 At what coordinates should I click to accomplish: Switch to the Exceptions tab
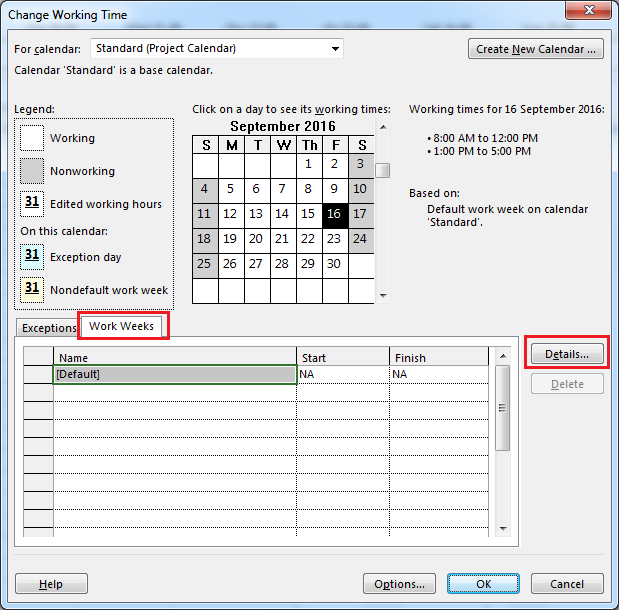49,328
